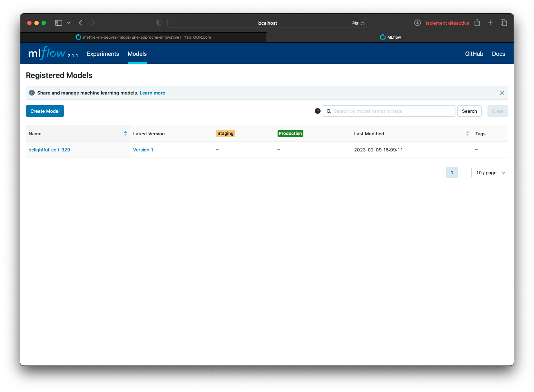The image size is (534, 392).
Task: Reload the localhost page
Action: (x=363, y=23)
